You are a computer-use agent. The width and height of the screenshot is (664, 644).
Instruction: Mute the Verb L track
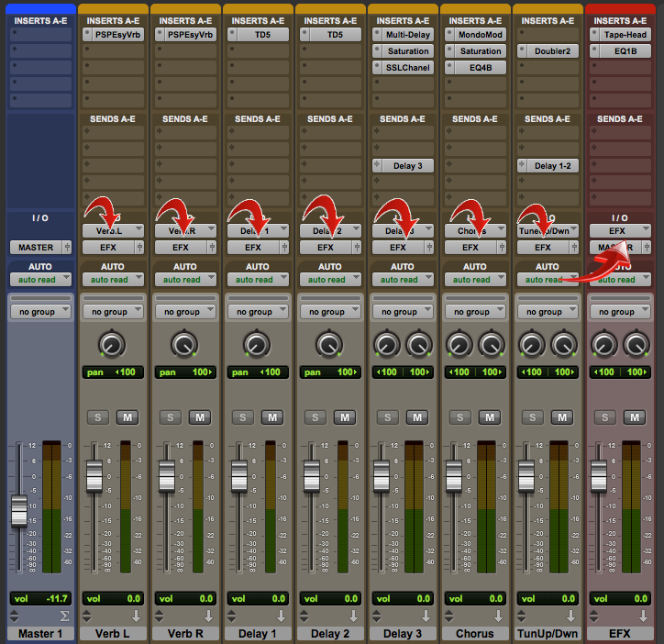(x=127, y=417)
